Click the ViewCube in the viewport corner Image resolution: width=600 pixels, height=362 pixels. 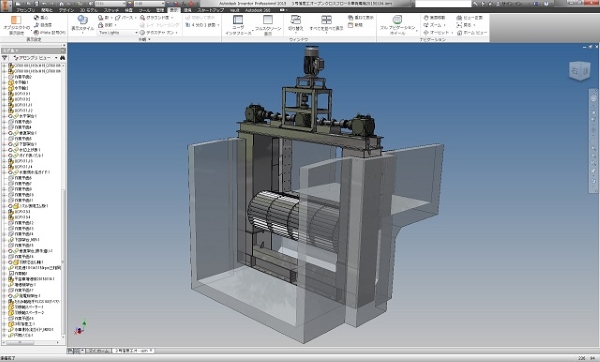tap(580, 71)
